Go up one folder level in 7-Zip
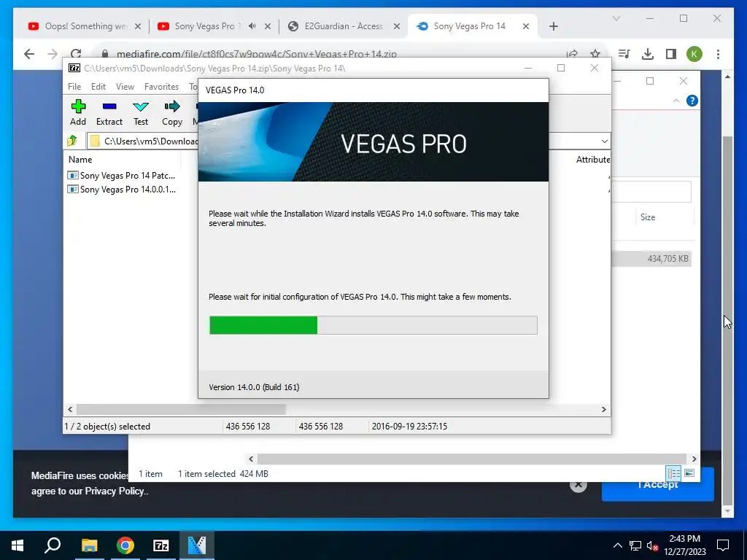Image resolution: width=747 pixels, height=560 pixels. (x=72, y=141)
